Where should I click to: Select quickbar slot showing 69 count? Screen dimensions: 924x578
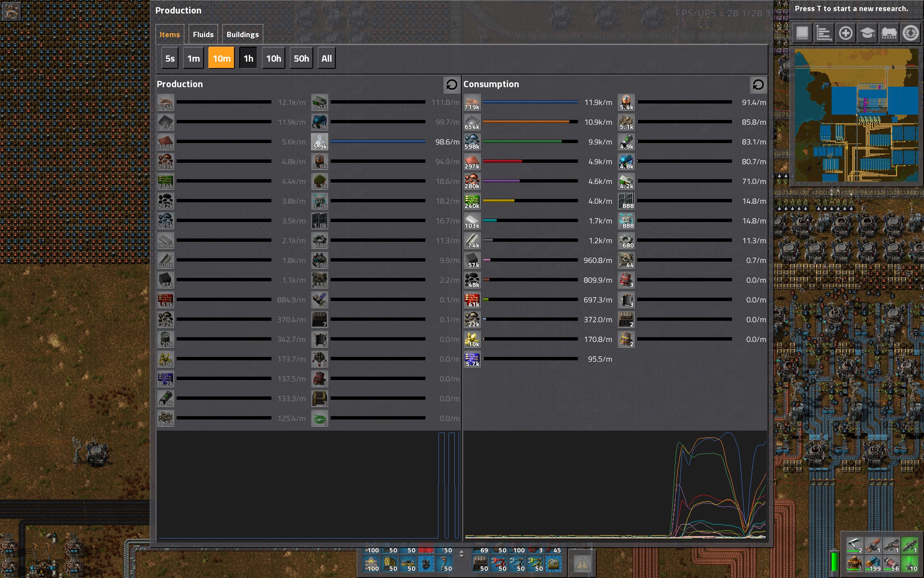pos(480,550)
